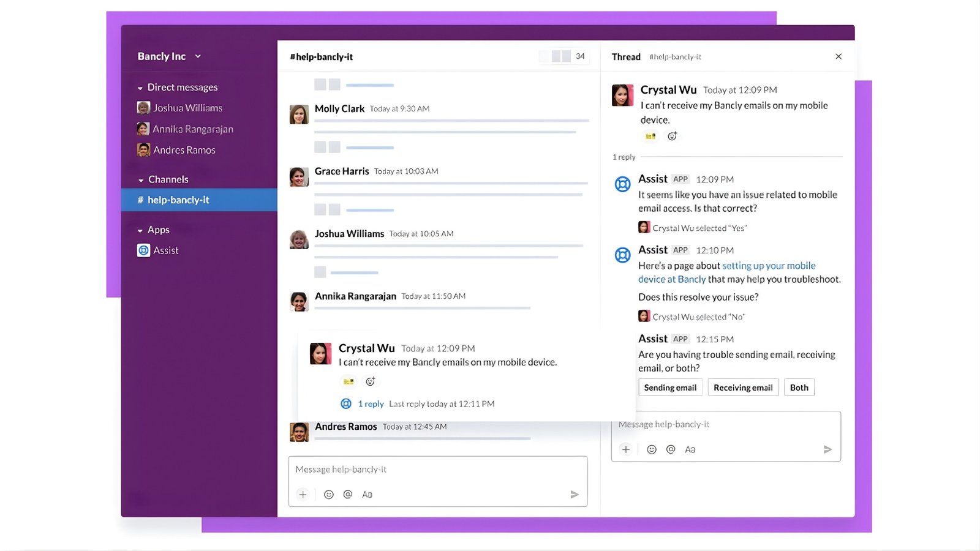Collapse the Channels section
Viewport: 980px width, 551px height.
coord(141,180)
